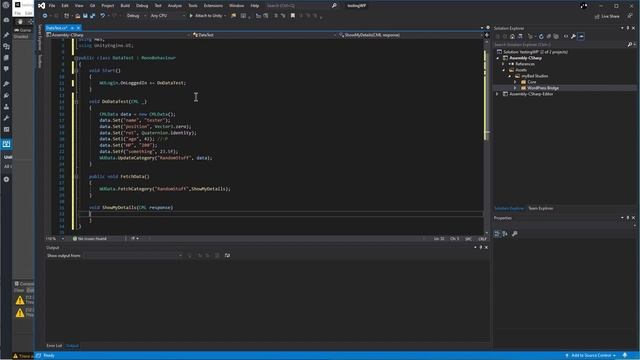Click the first yellow warning icon in Unity console
This screenshot has height=360, width=640.
pyautogui.click(x=20, y=301)
